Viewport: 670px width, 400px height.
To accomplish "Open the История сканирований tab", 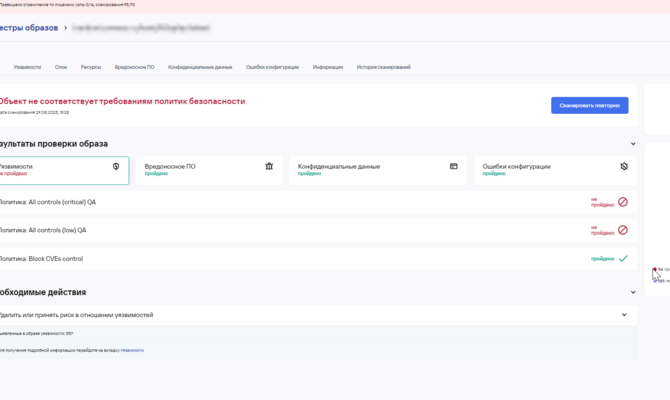I will point(383,67).
